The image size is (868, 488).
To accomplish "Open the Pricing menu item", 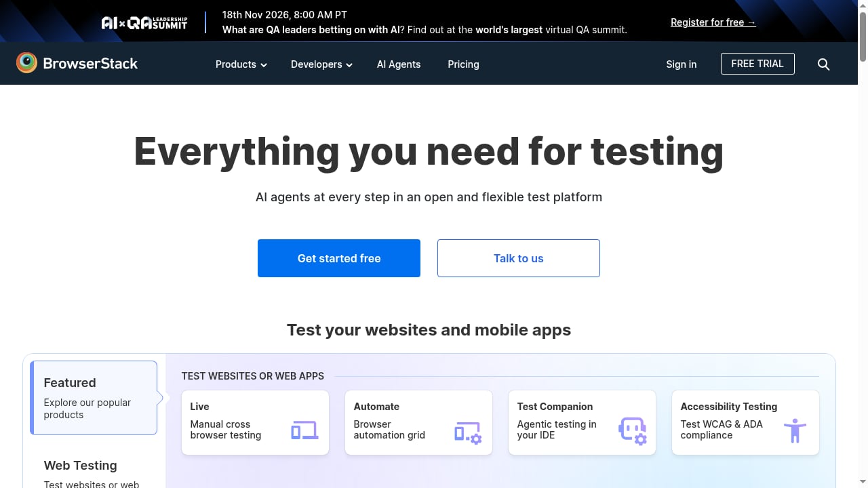I will pyautogui.click(x=463, y=64).
